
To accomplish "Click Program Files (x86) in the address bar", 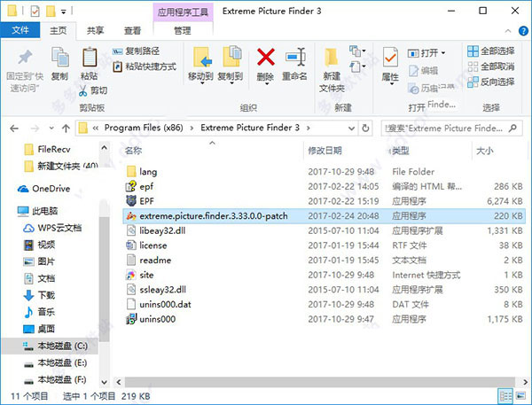I will point(144,128).
